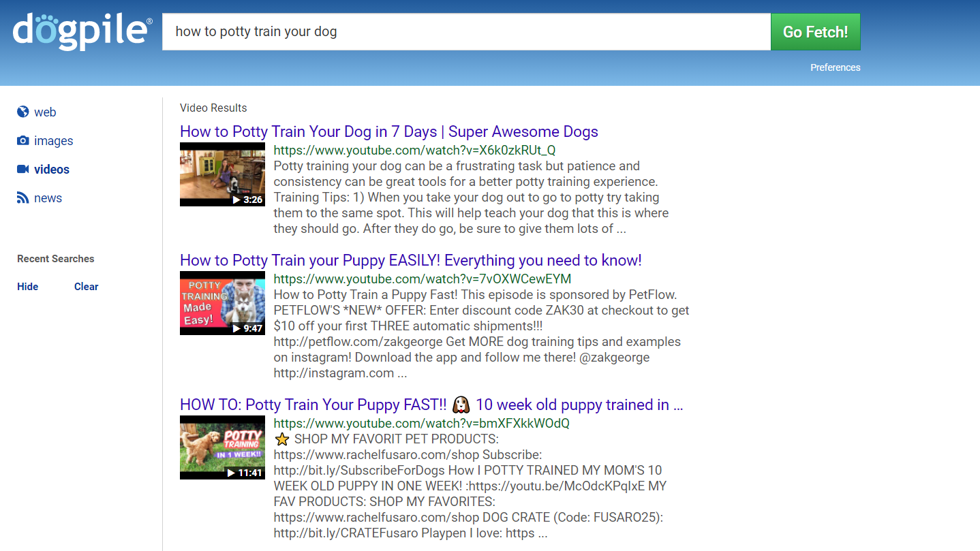
Task: Click the video camera icon beside videos
Action: 23,169
